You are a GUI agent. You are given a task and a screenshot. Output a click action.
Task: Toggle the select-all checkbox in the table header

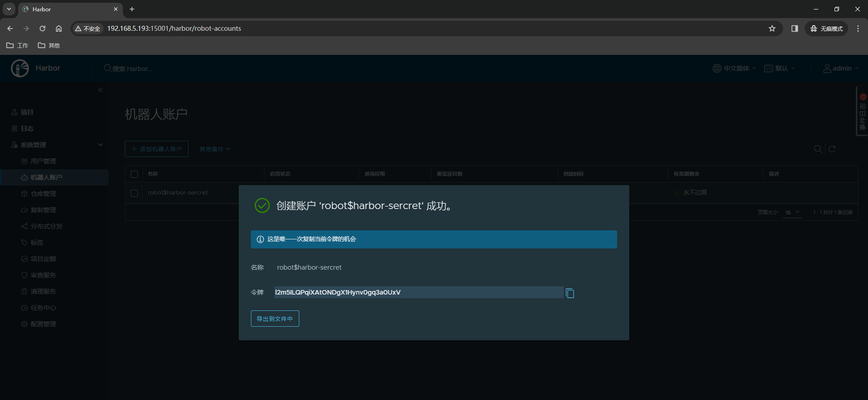(134, 174)
